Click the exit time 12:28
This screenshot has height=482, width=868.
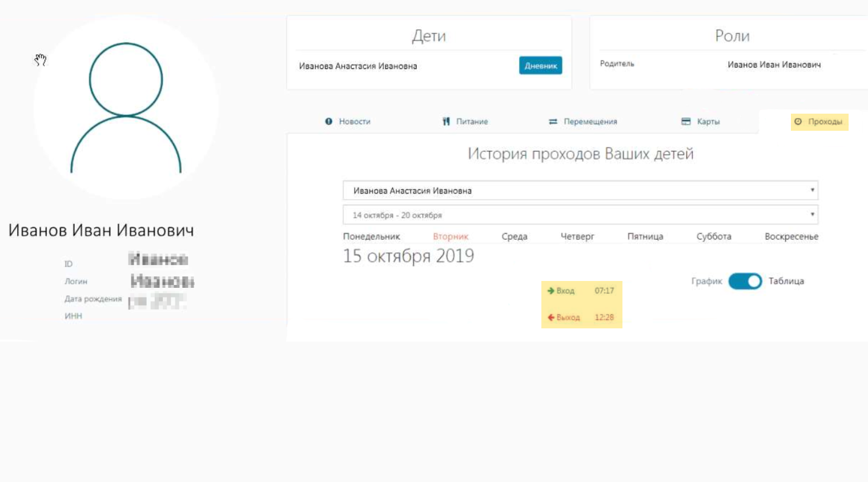[604, 318]
